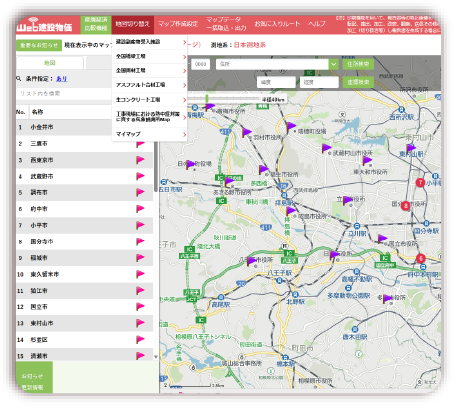456x408 pixels.
Task: Open the マップ作成設定 menu
Action: point(178,24)
